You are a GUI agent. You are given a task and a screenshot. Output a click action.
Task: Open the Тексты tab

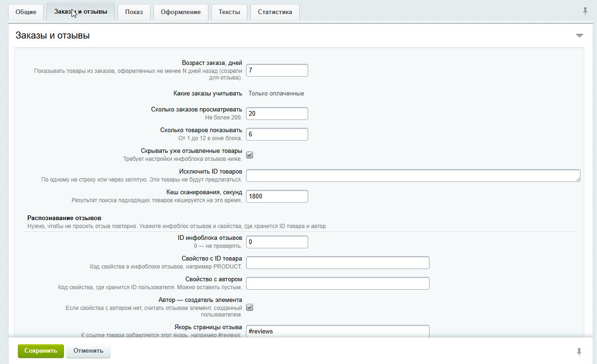pyautogui.click(x=229, y=12)
